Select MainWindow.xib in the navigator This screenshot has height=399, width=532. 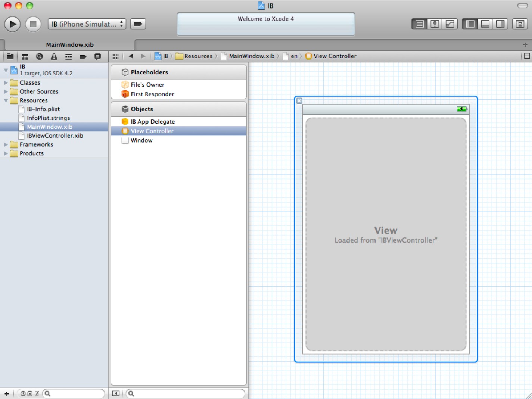coord(54,127)
